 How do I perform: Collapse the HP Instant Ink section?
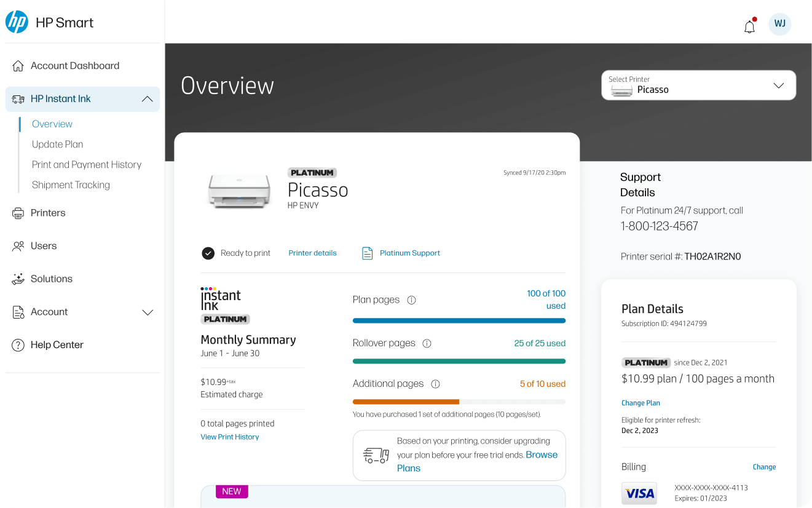147,99
